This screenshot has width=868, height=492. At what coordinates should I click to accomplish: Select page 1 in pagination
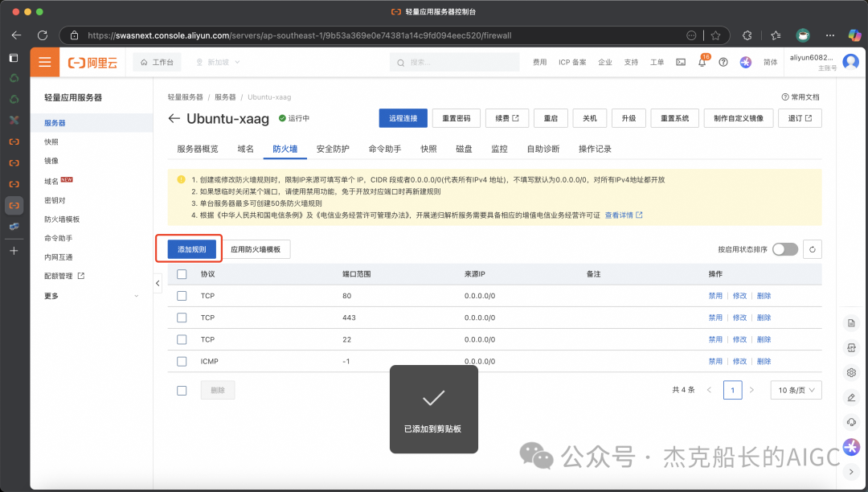click(732, 390)
